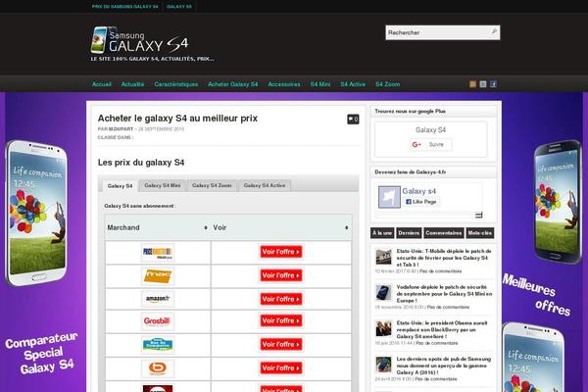Open Accessoires in navigation menu
Image resolution: width=588 pixels, height=392 pixels.
(x=284, y=84)
